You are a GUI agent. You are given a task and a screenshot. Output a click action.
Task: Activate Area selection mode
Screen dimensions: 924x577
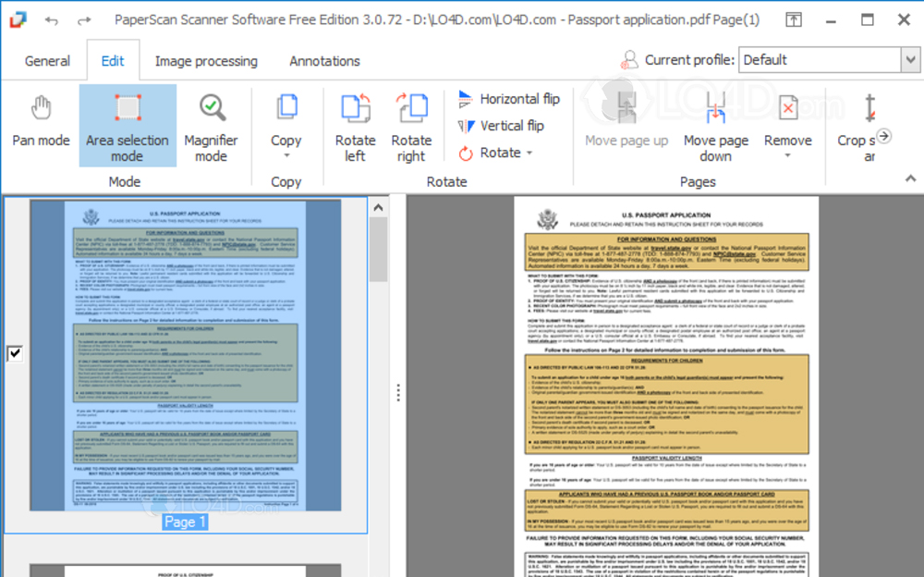pos(127,126)
